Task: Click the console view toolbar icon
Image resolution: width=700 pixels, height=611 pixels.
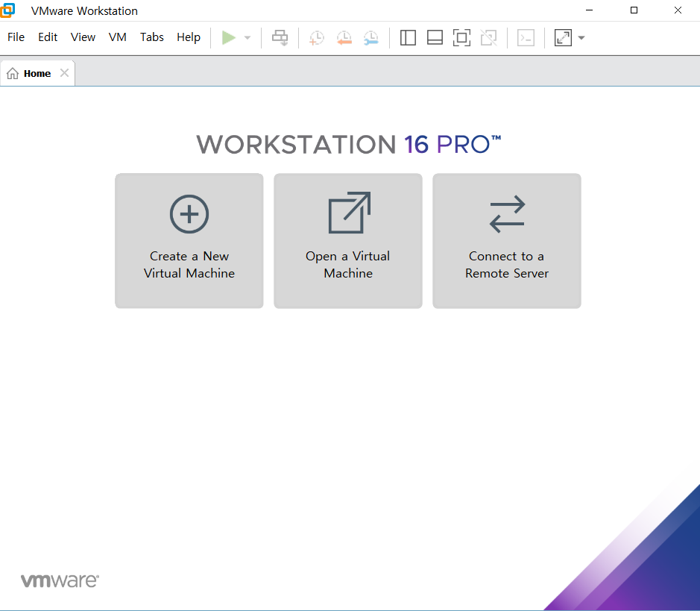Action: [526, 38]
